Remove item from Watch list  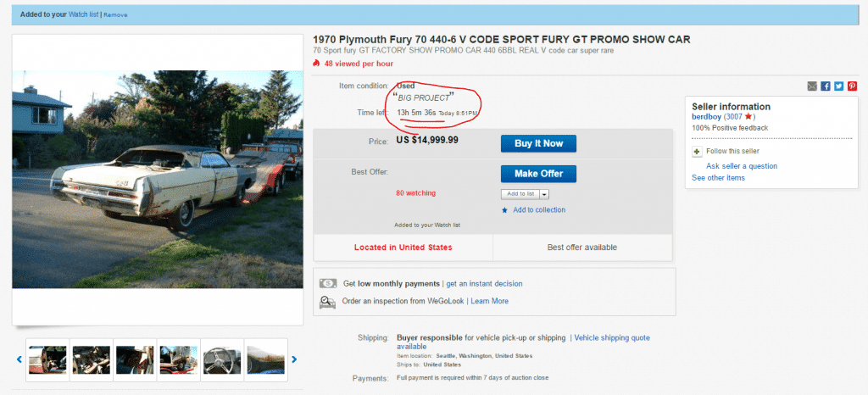coord(115,15)
